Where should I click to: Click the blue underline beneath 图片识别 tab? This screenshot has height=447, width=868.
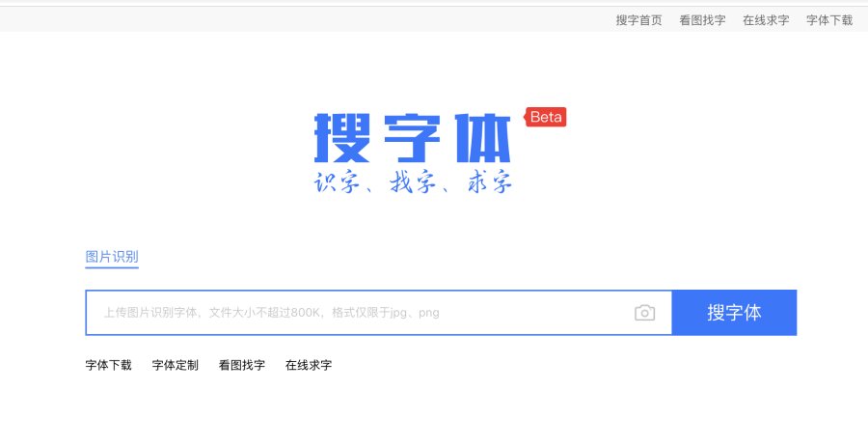[111, 267]
